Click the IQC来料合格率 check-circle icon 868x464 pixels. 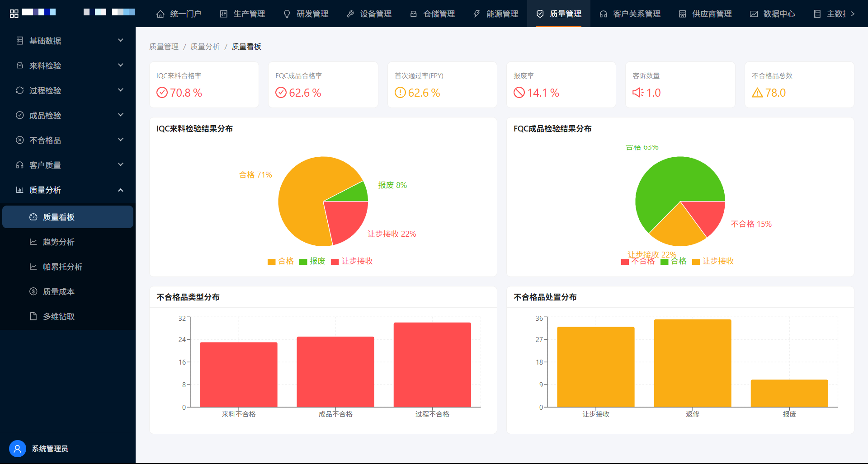[162, 93]
